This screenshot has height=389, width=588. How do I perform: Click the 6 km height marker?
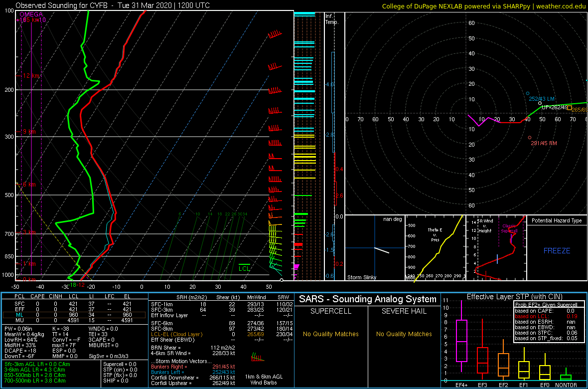tap(27, 185)
